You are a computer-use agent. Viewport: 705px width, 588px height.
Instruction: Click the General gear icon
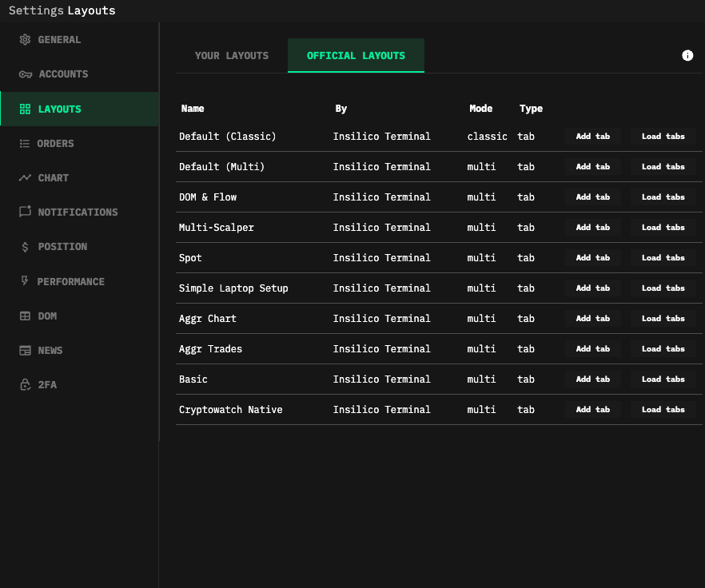[26, 40]
